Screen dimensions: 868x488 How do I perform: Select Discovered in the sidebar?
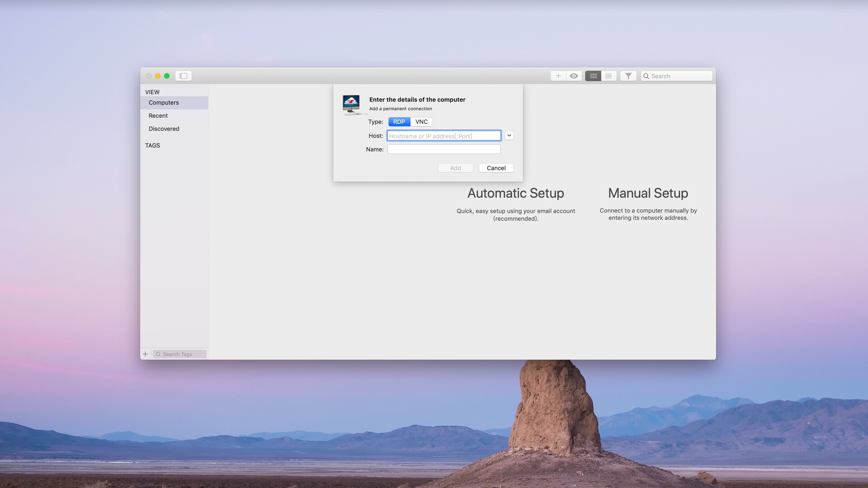164,128
